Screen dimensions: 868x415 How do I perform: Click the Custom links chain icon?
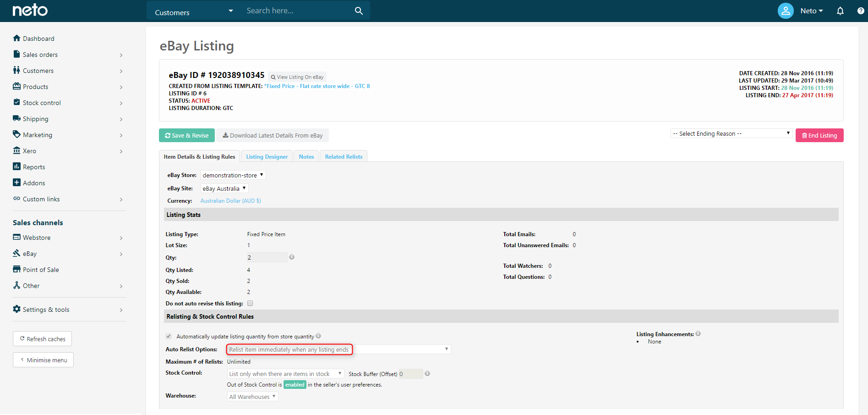(x=17, y=199)
